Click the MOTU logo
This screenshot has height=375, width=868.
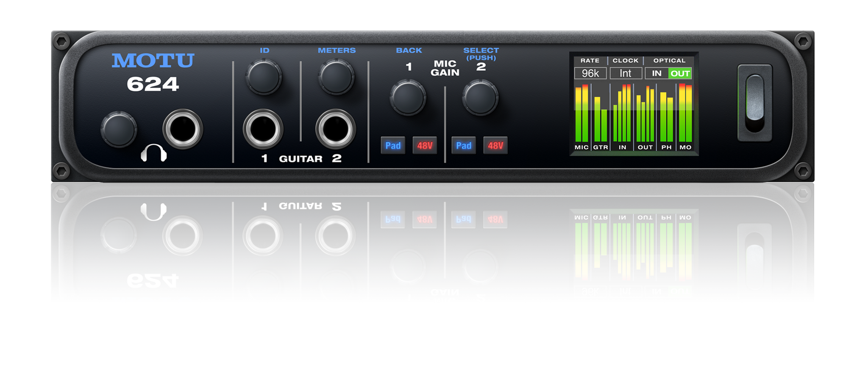tap(153, 61)
